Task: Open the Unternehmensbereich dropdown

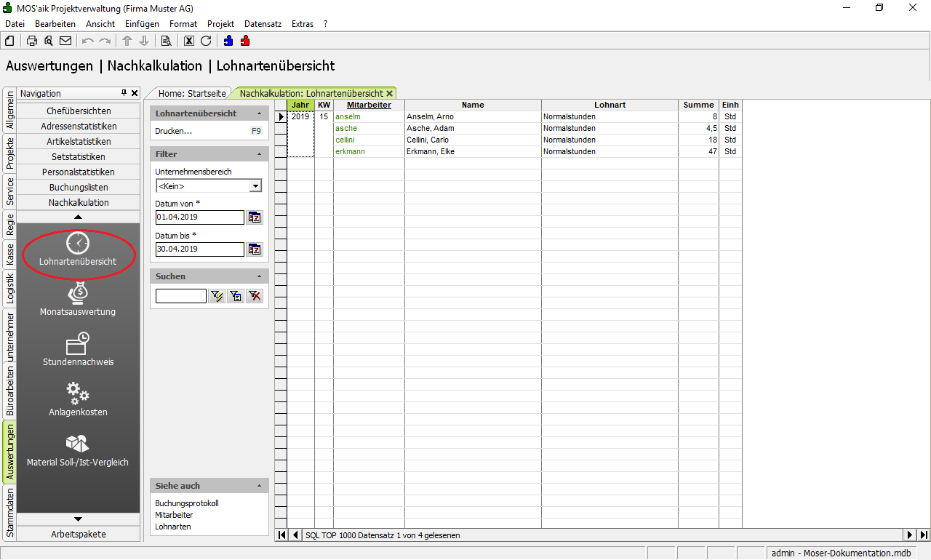Action: tap(255, 186)
